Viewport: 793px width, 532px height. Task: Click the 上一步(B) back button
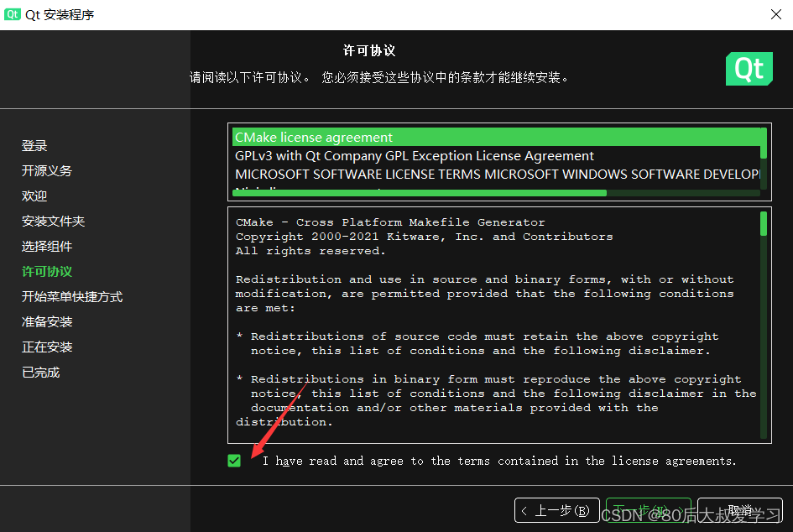557,510
